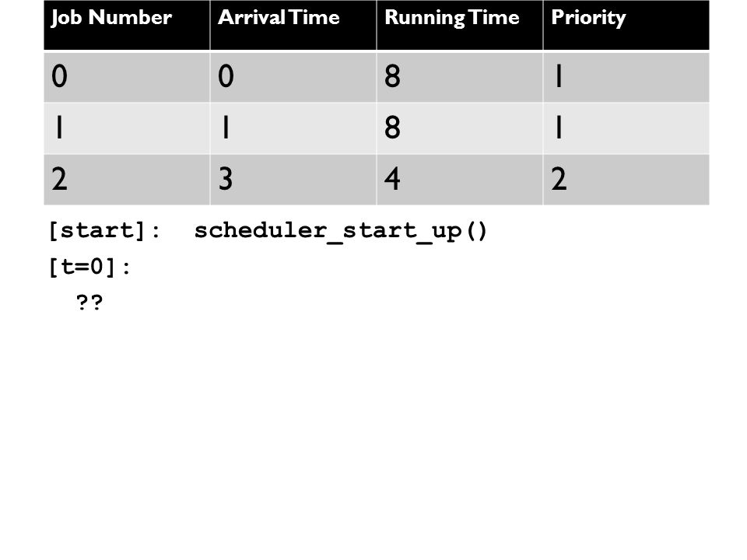Click running time 8 in second row
This screenshot has width=747, height=560.
460,128
